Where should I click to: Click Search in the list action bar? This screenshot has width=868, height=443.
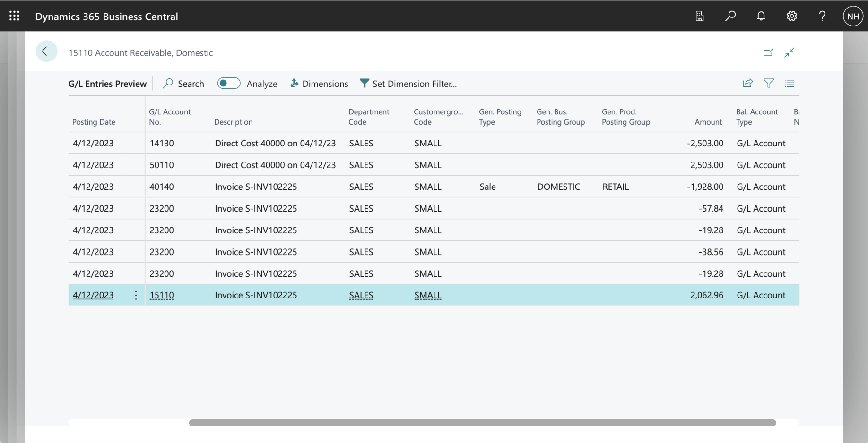click(x=183, y=84)
